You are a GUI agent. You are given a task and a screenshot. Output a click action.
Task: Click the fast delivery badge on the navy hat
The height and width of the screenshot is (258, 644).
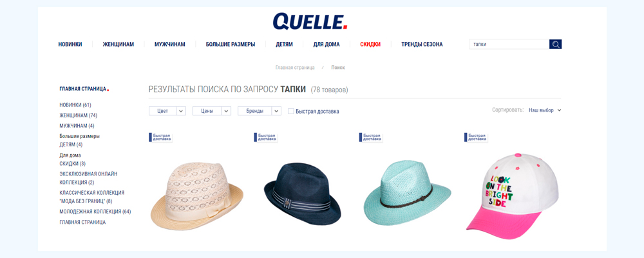tap(266, 137)
